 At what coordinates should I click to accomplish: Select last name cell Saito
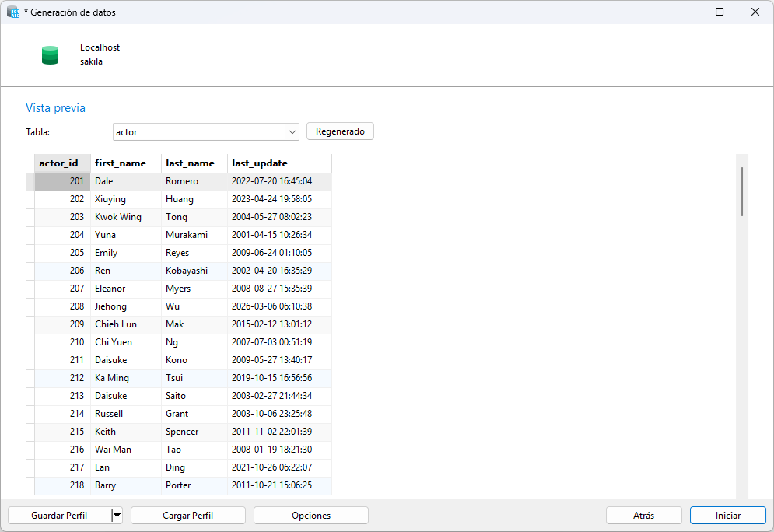click(194, 396)
